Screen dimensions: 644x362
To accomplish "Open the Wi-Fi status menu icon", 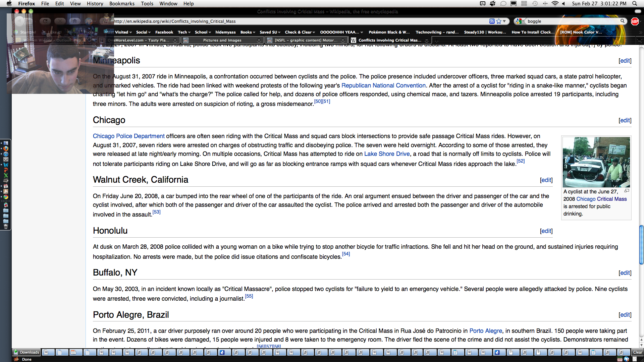I will click(x=555, y=4).
